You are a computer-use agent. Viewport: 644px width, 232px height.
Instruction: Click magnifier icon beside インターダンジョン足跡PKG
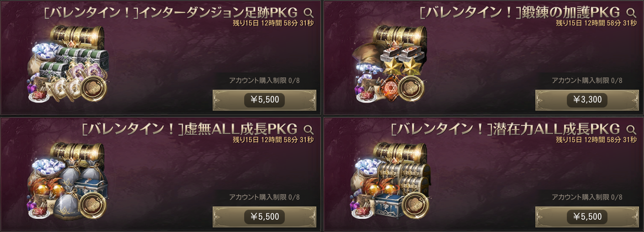pyautogui.click(x=309, y=12)
